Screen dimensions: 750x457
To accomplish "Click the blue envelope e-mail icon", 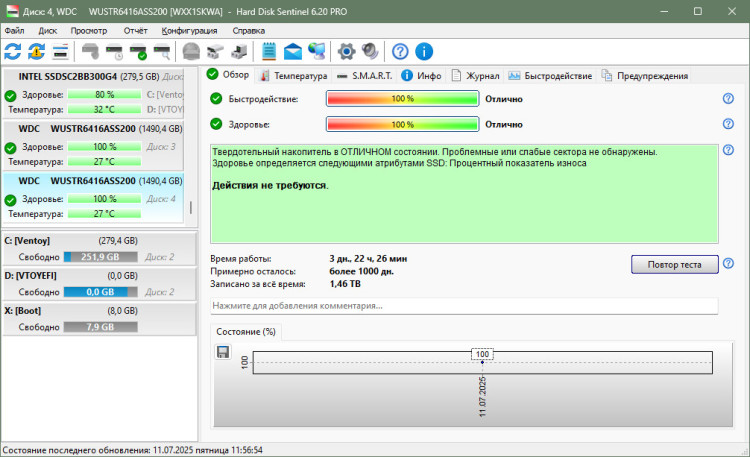I will [293, 52].
